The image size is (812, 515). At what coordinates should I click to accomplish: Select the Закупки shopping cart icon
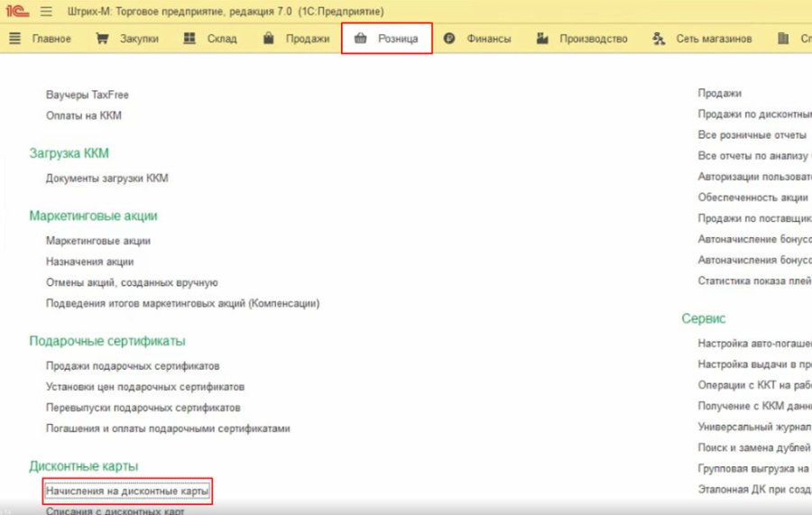pos(102,38)
